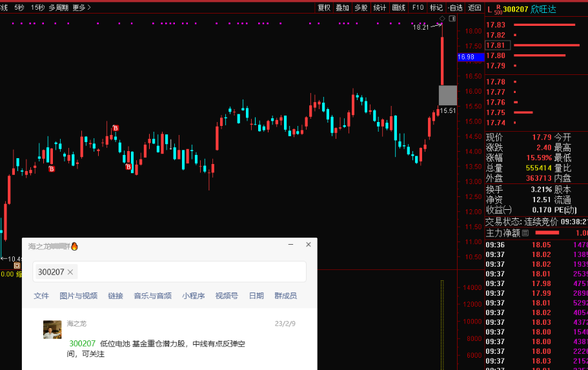This screenshot has width=588, height=370.
Task: Filter chat results by 视频号
Action: click(227, 296)
